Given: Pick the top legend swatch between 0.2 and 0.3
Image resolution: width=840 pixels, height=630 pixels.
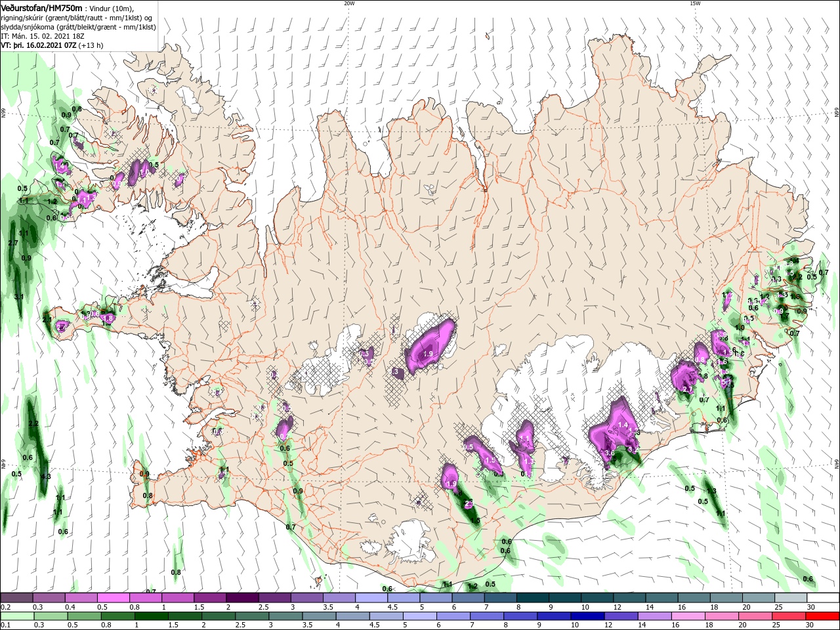Looking at the screenshot, I should [x=17, y=598].
